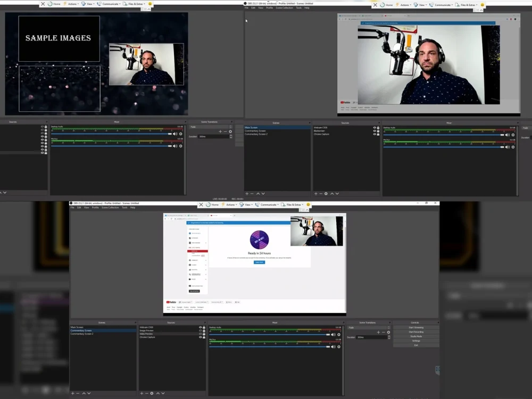Open Settings from bottom OBS Controls panel
Viewport: 532px width, 399px height.
tap(416, 340)
